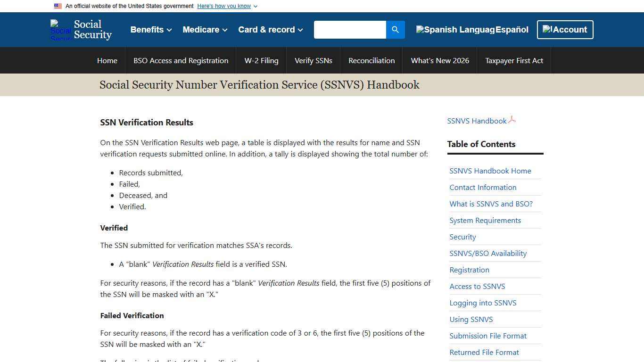Open the Card & record dropdown
644x362 pixels.
pyautogui.click(x=270, y=29)
